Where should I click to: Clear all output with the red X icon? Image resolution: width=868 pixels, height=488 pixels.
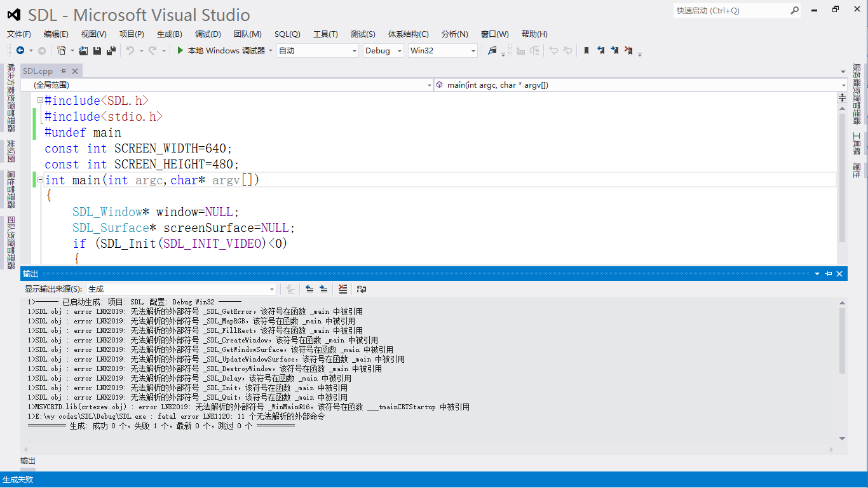coord(343,289)
